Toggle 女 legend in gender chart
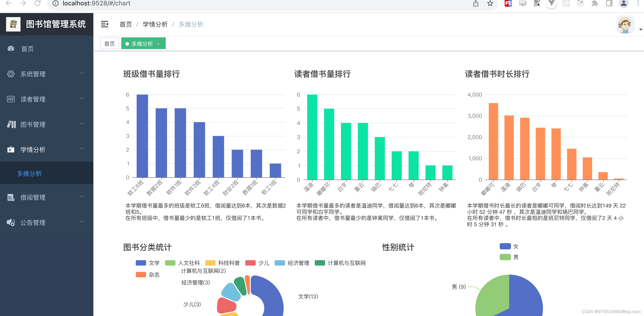Screen dimensions: 644x316 coord(505,246)
